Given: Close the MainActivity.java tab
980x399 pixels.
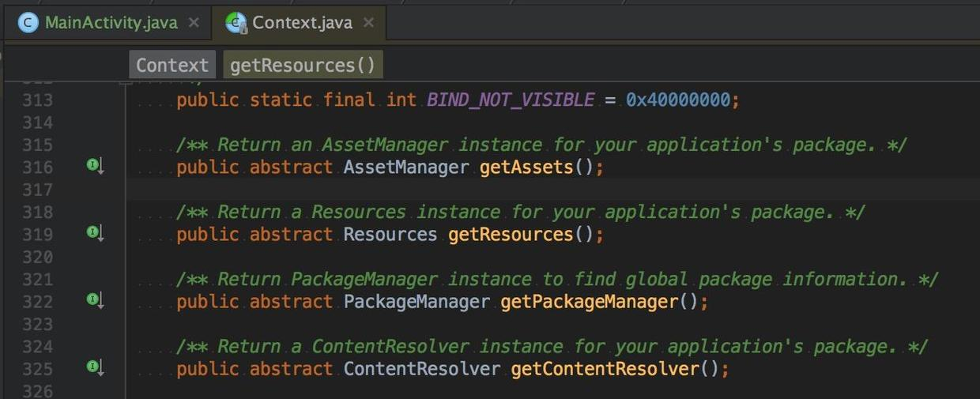Looking at the screenshot, I should click(x=194, y=23).
